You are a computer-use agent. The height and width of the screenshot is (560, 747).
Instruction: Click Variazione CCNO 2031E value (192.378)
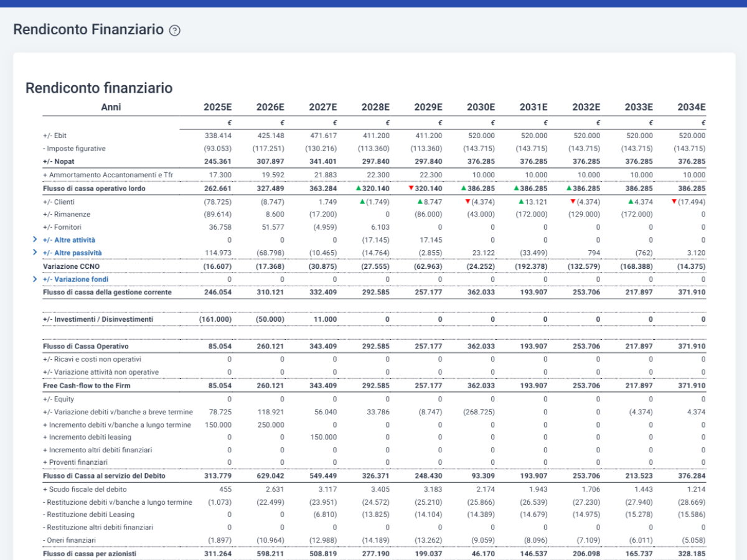click(x=531, y=266)
